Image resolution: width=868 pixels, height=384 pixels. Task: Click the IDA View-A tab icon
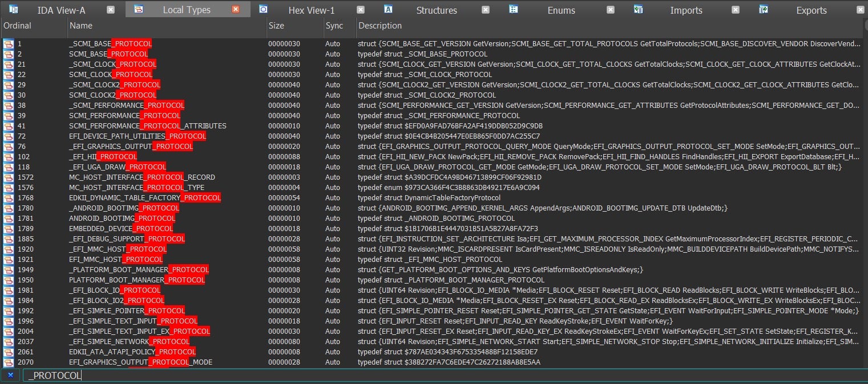tap(13, 9)
